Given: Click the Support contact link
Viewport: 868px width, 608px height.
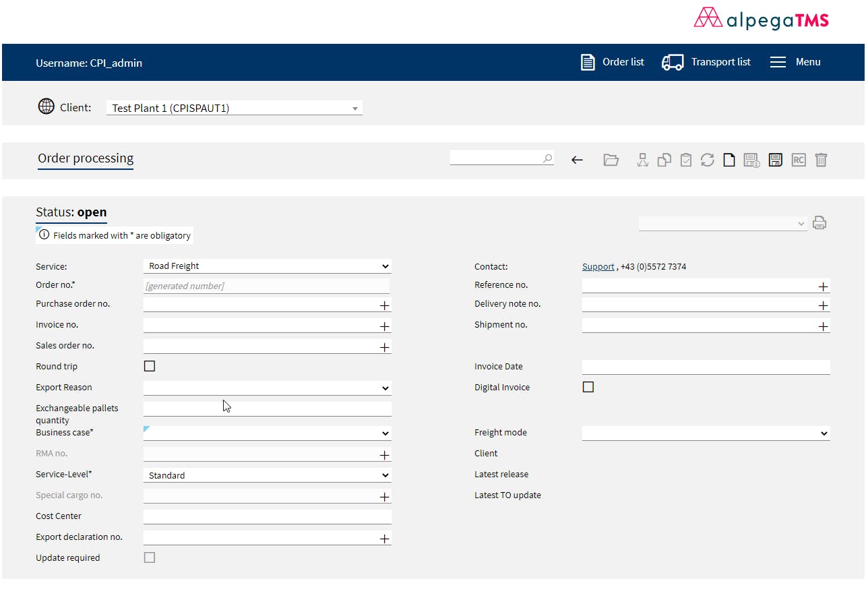Looking at the screenshot, I should 598,266.
